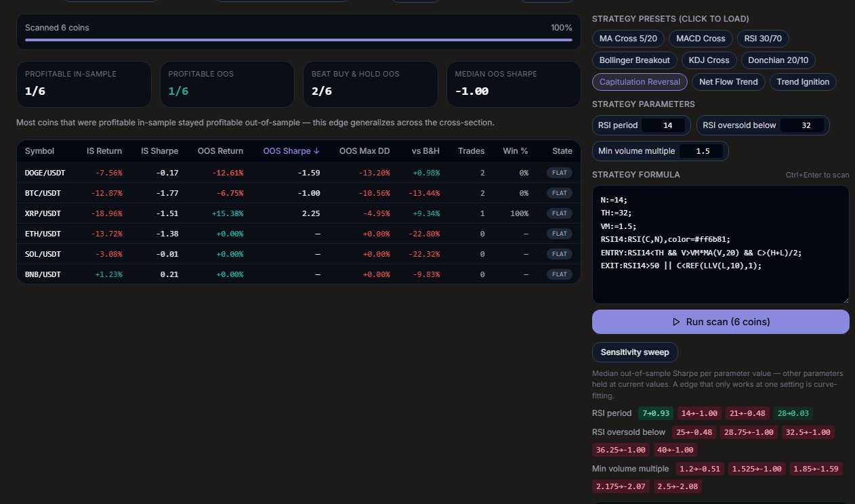855x504 pixels.
Task: Click the OOS Sharpe sort header
Action: (x=291, y=151)
